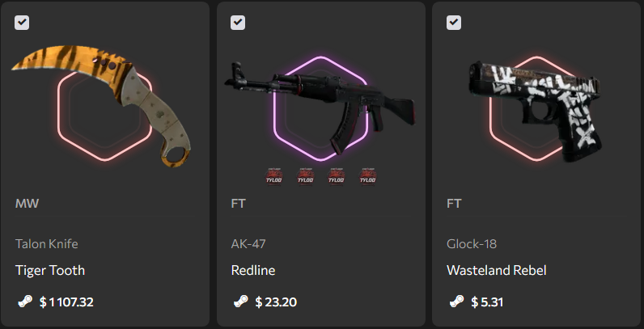Click the MW wear label on the knife card
644x329 pixels.
pyautogui.click(x=28, y=204)
